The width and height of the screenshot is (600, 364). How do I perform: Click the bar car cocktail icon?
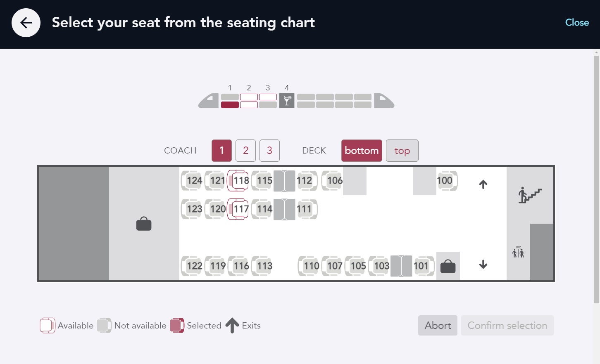click(x=287, y=101)
